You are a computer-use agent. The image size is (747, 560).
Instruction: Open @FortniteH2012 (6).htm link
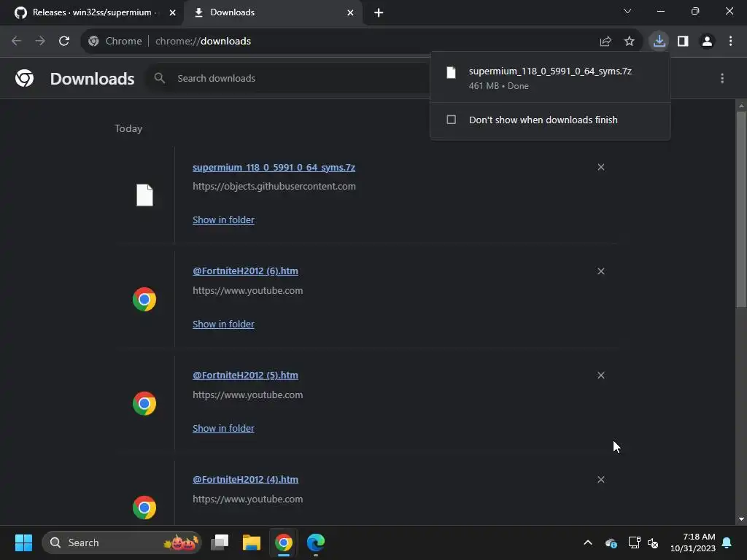(245, 271)
